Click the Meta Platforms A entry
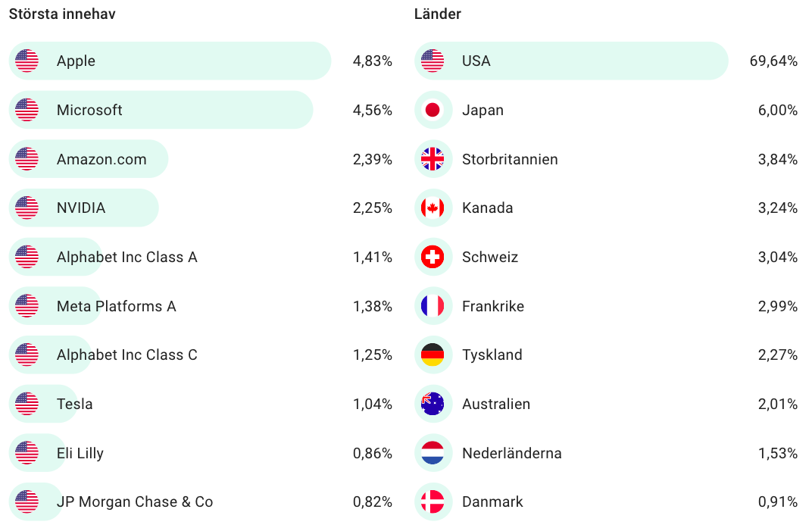 coord(116,306)
